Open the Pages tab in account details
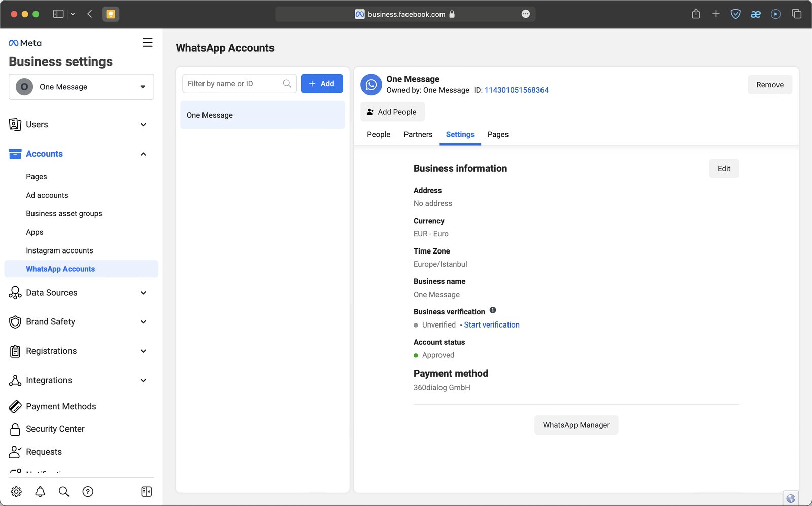The image size is (812, 506). tap(498, 135)
